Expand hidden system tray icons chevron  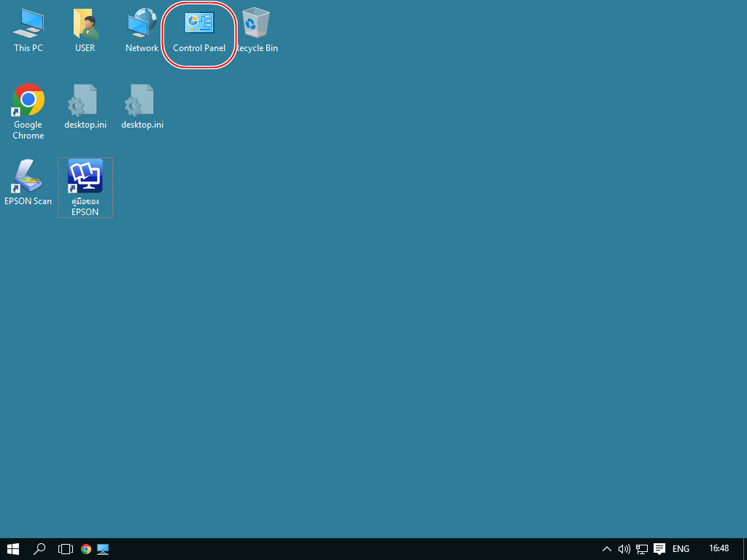coord(606,548)
